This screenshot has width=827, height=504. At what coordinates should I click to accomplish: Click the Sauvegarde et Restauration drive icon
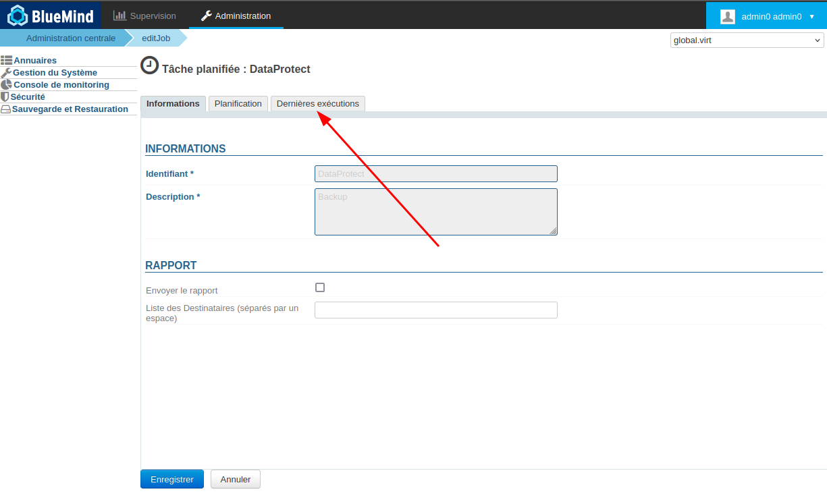[x=5, y=109]
